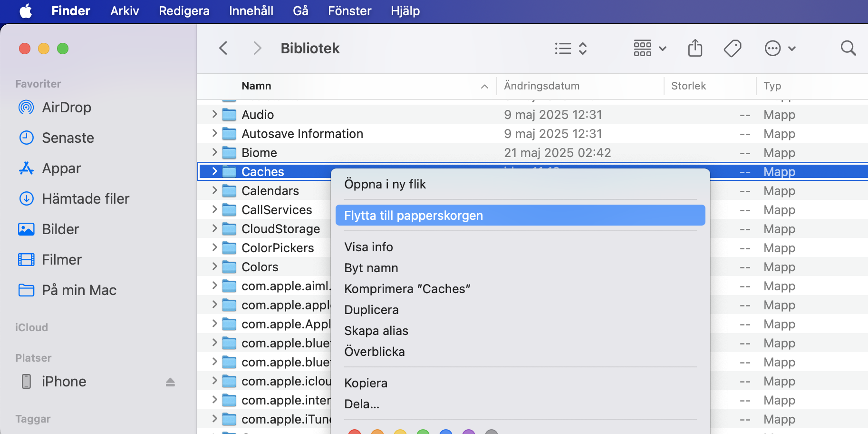This screenshot has width=868, height=434.
Task: Expand the Colors folder
Action: pyautogui.click(x=214, y=266)
